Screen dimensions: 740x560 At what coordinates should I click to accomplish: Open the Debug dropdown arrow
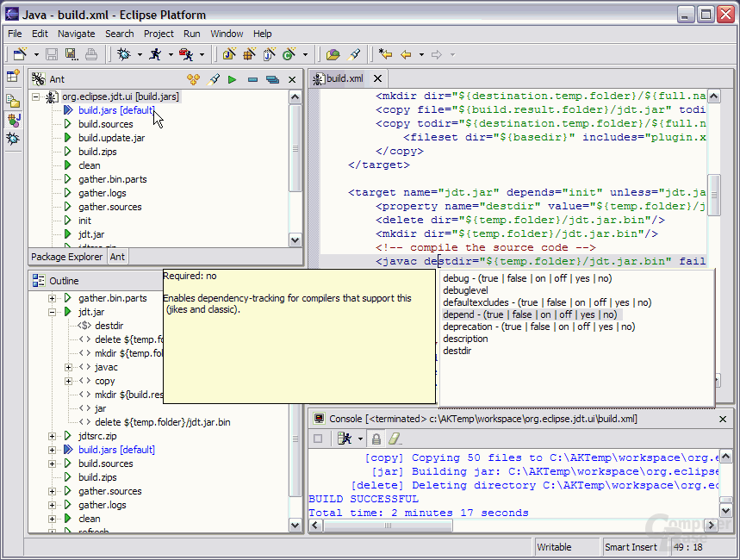coord(140,55)
